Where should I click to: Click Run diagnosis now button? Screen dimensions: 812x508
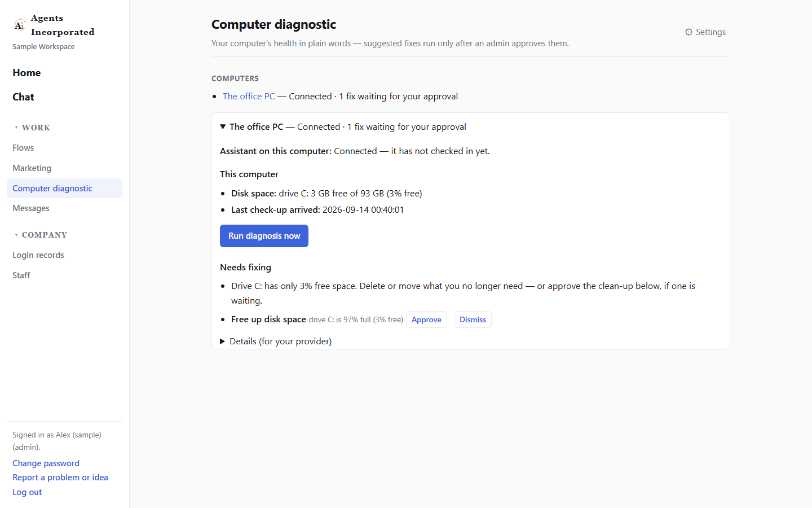(x=264, y=236)
